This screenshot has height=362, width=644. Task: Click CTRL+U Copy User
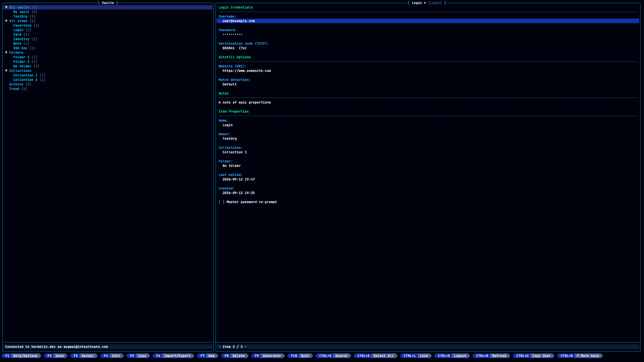coord(534,356)
